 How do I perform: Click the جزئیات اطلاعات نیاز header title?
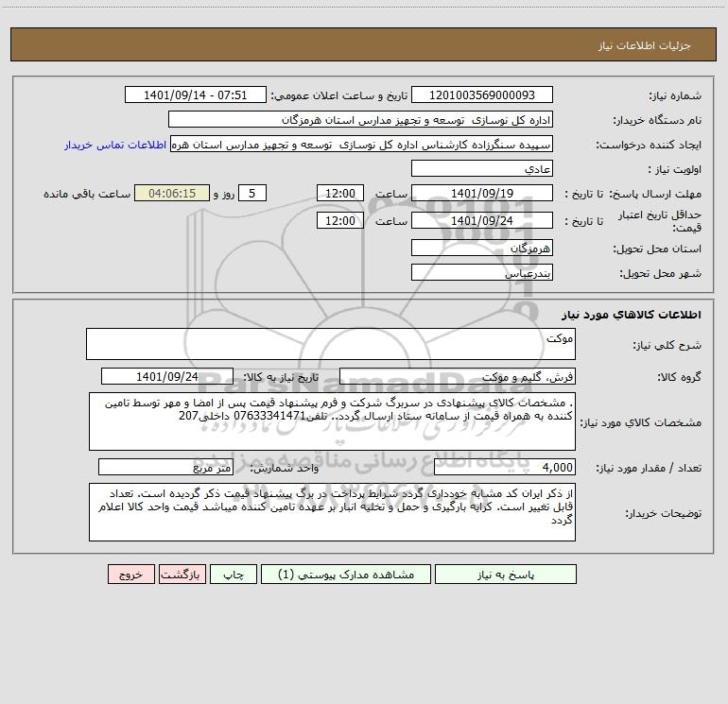[x=645, y=45]
